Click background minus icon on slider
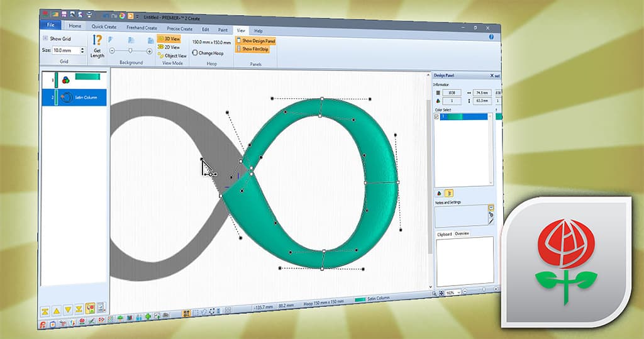 coord(112,50)
